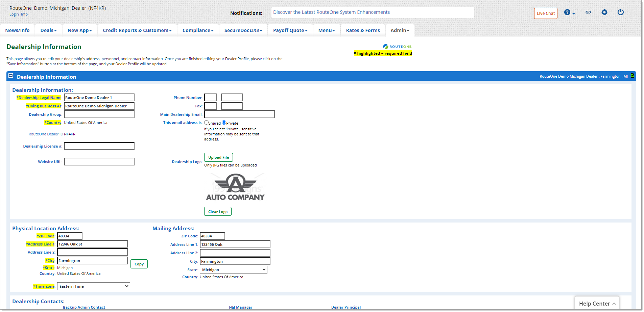Click the physical location City field
Screen dimensions: 644x312
tap(92, 261)
